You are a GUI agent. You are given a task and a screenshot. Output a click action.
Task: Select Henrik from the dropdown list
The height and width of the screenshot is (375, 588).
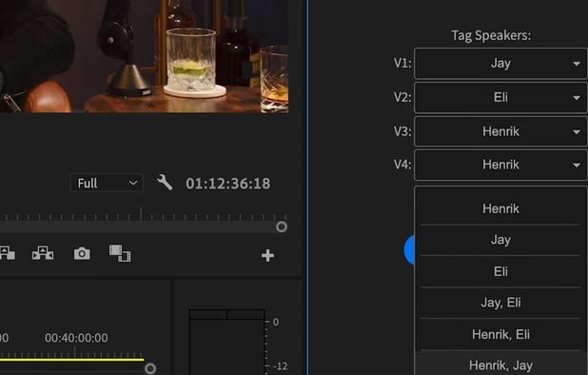[500, 208]
